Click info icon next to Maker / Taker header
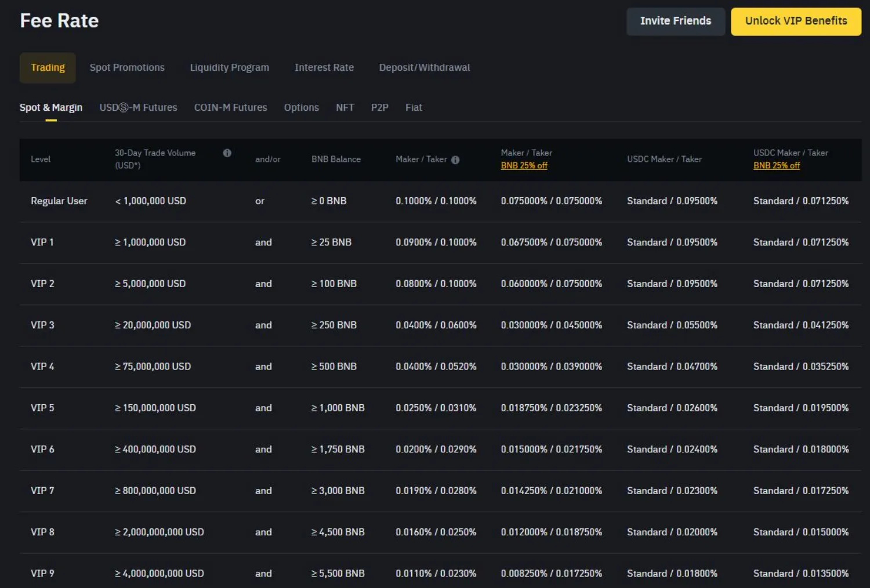Image resolution: width=870 pixels, height=588 pixels. (x=455, y=160)
